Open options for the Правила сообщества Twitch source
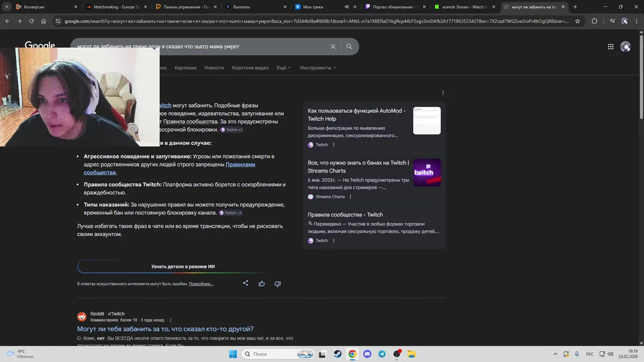The width and height of the screenshot is (644, 362). click(334, 241)
